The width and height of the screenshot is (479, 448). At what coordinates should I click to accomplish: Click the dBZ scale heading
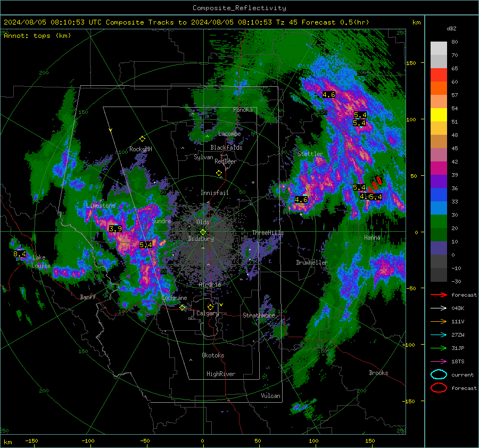pyautogui.click(x=451, y=28)
